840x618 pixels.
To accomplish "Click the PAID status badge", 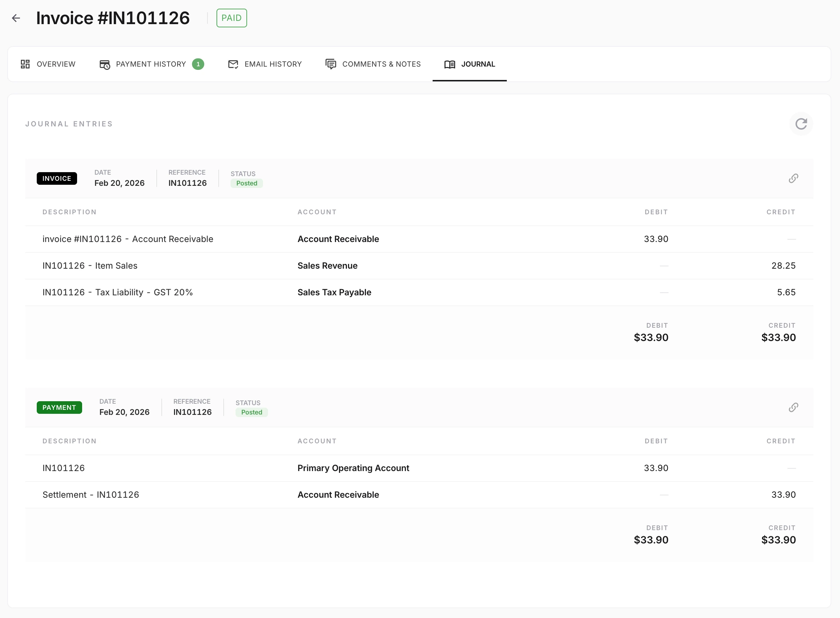I will [232, 18].
